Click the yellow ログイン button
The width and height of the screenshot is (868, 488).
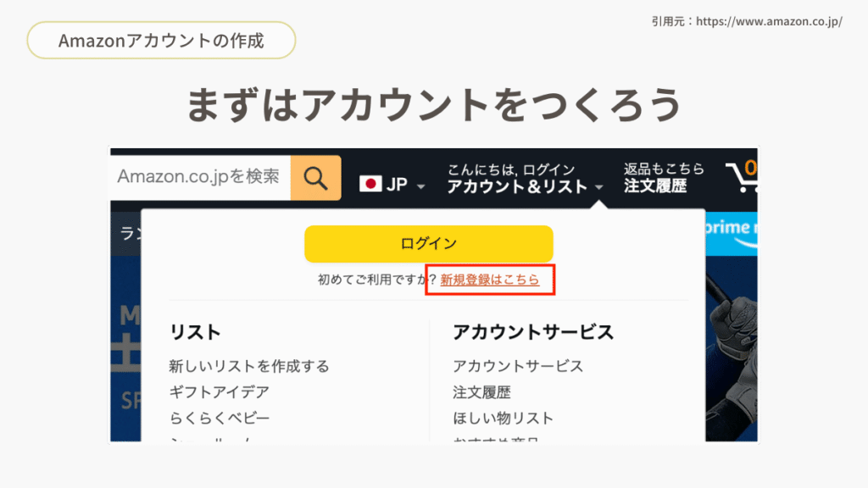pos(428,243)
